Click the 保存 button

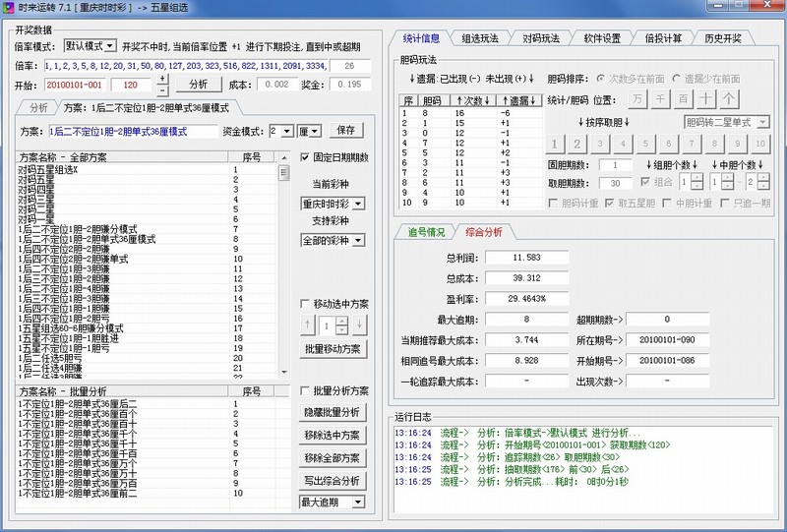(345, 130)
